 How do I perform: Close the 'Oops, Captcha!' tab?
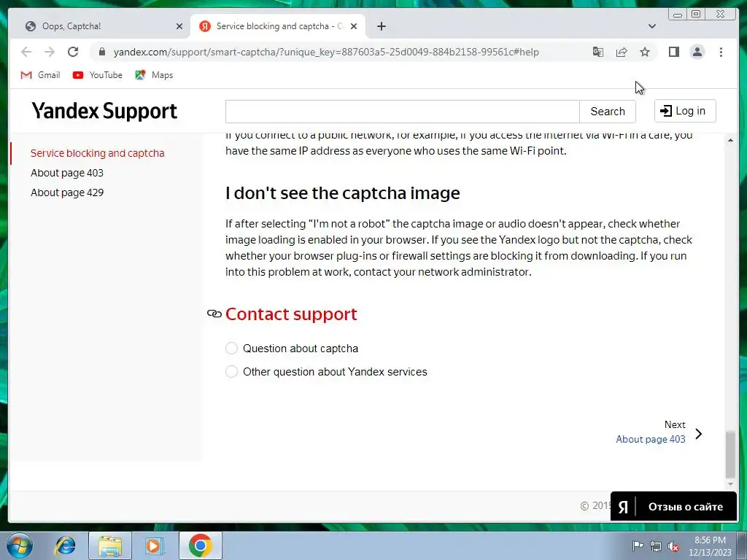(179, 26)
